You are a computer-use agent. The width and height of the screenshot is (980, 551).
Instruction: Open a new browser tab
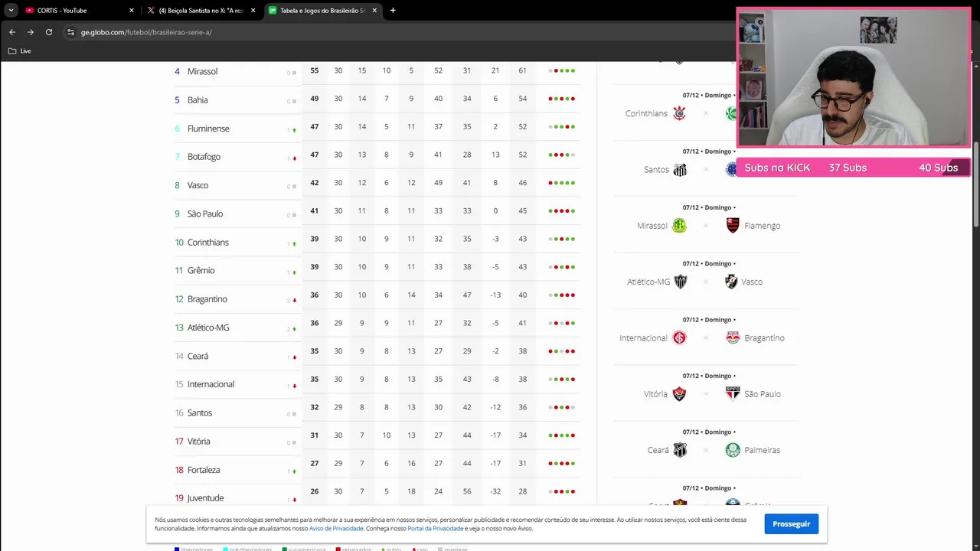(x=393, y=11)
